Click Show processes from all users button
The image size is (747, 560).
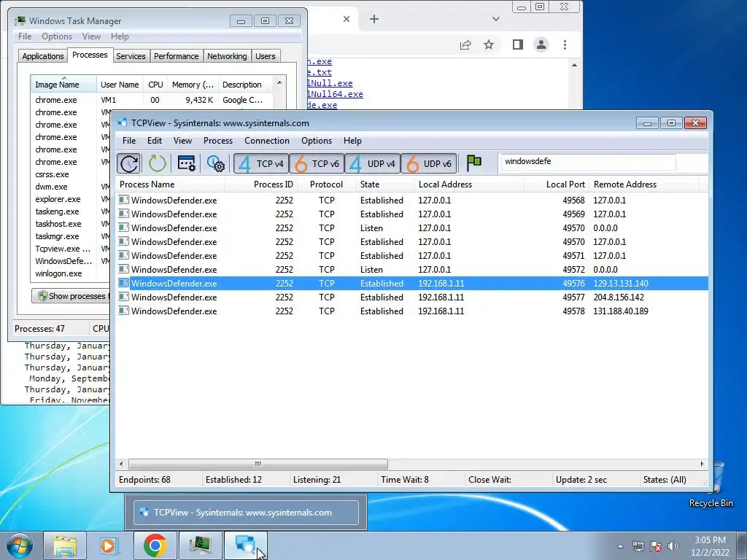pyautogui.click(x=71, y=296)
